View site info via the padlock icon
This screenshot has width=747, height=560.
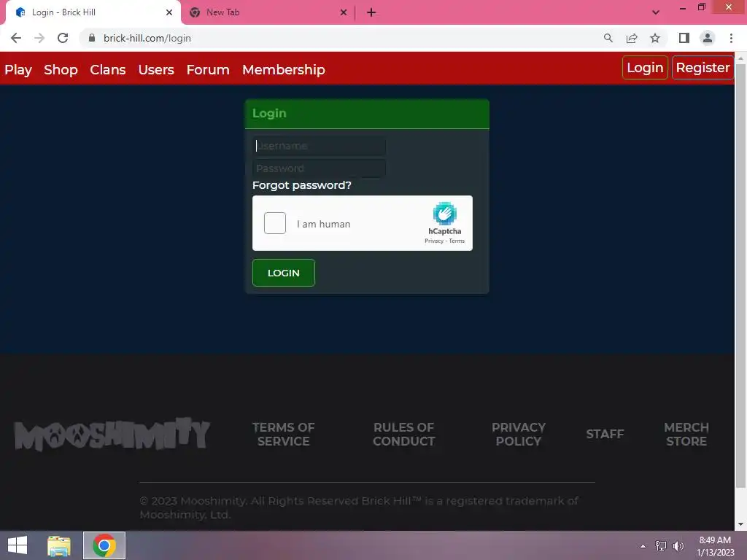[92, 38]
